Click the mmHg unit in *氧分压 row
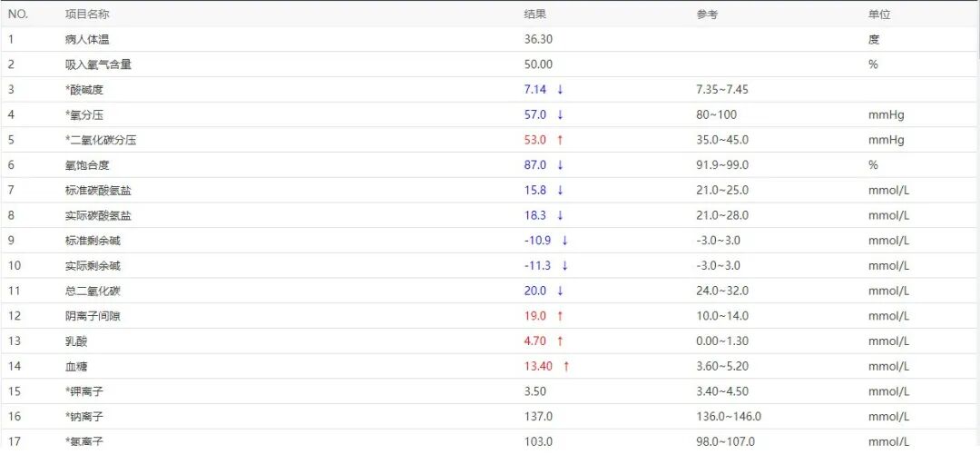Screen dimensions: 980x474 tap(886, 115)
